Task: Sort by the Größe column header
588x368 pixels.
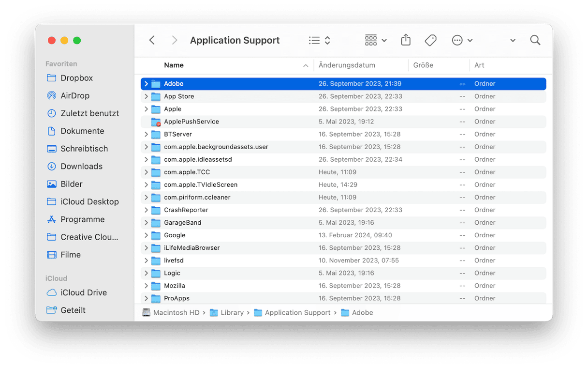Action: 423,65
